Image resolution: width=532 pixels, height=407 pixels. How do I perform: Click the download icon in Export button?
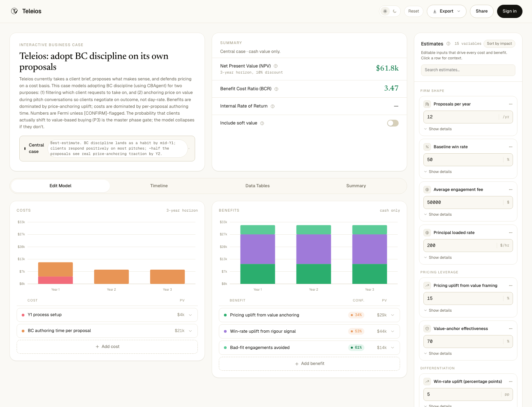435,11
